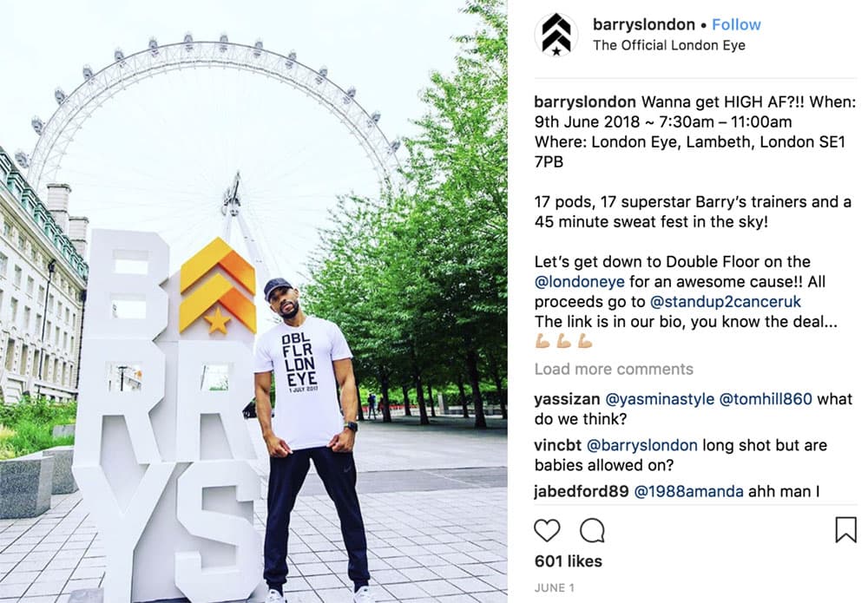Load more comments
Viewport: 868px width, 603px height.
(614, 369)
